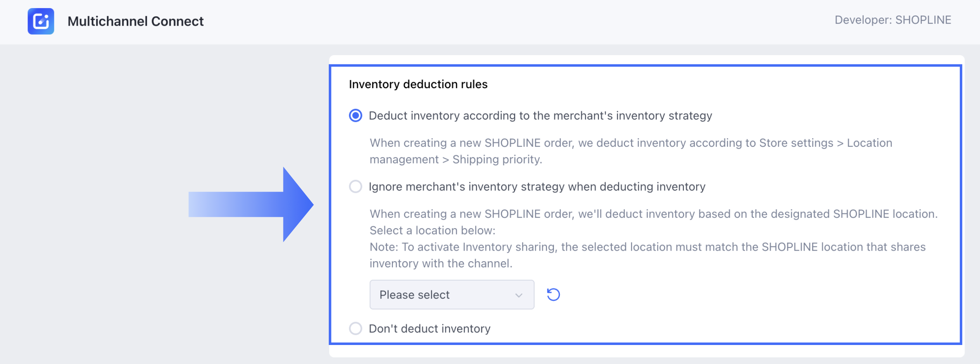Click the "Note: To activate Inventory sharing" text
980x364 pixels.
[x=647, y=247]
